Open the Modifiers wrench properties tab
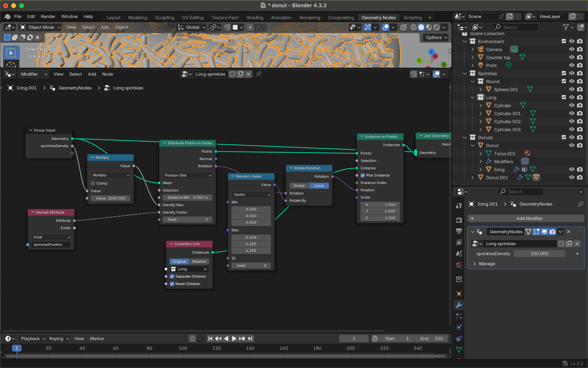Image resolution: width=588 pixels, height=368 pixels. tap(459, 305)
